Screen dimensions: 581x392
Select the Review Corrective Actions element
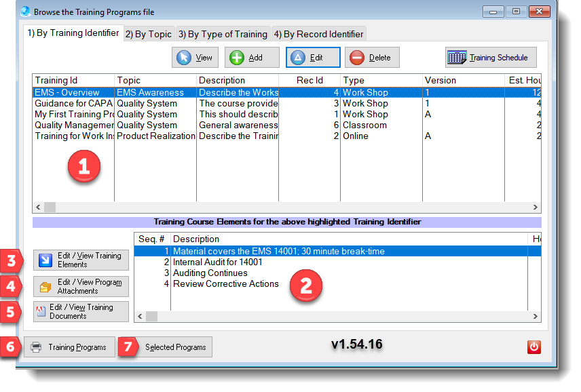(x=225, y=284)
